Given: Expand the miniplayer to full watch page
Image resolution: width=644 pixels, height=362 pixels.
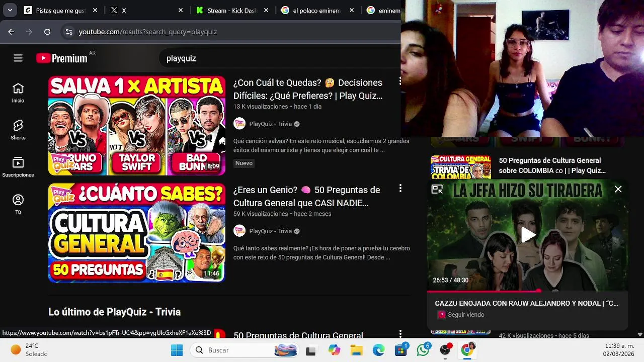Looking at the screenshot, I should pyautogui.click(x=437, y=189).
